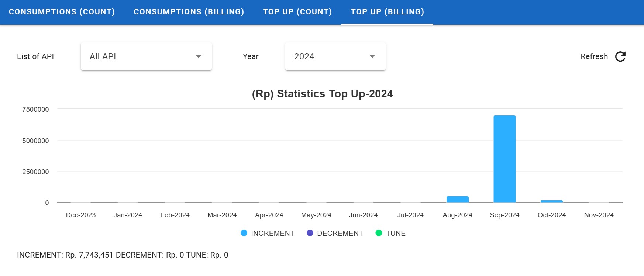The image size is (644, 276).
Task: Toggle TUNE series via legend label
Action: point(396,233)
